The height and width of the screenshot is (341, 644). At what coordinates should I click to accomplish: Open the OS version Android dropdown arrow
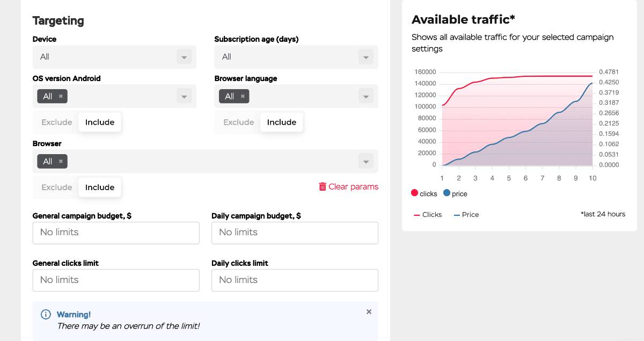pos(184,97)
